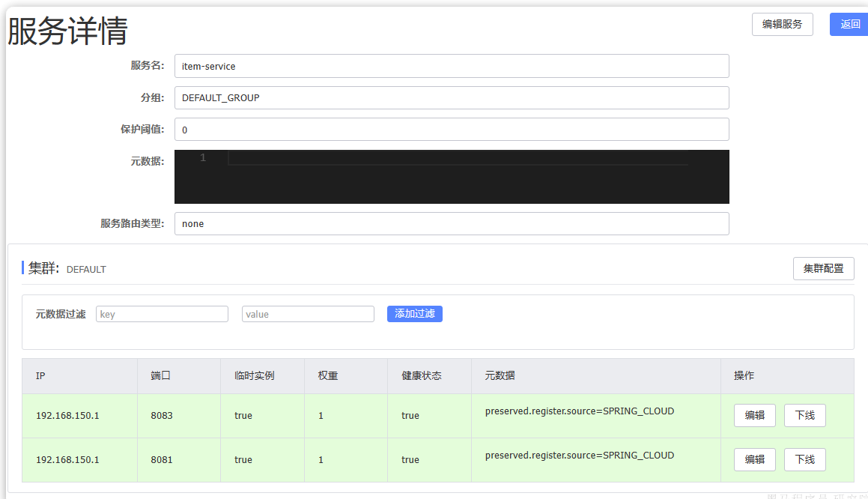Focus the metadata filter value input
The height and width of the screenshot is (499, 868).
[x=308, y=314]
